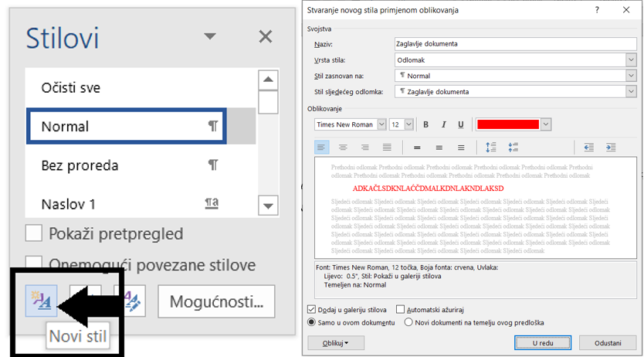Toggle bold formatting in style dialog
The height and width of the screenshot is (357, 644).
[x=425, y=124]
